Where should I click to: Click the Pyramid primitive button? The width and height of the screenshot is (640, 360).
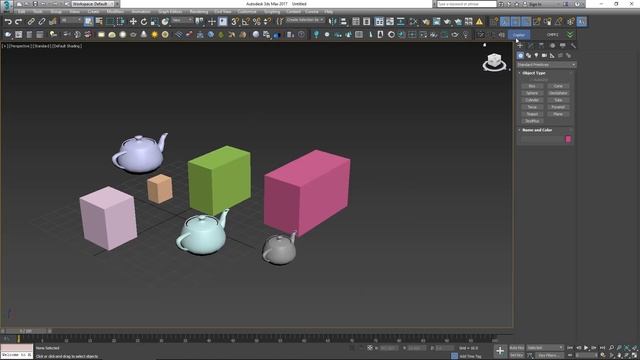coord(558,107)
